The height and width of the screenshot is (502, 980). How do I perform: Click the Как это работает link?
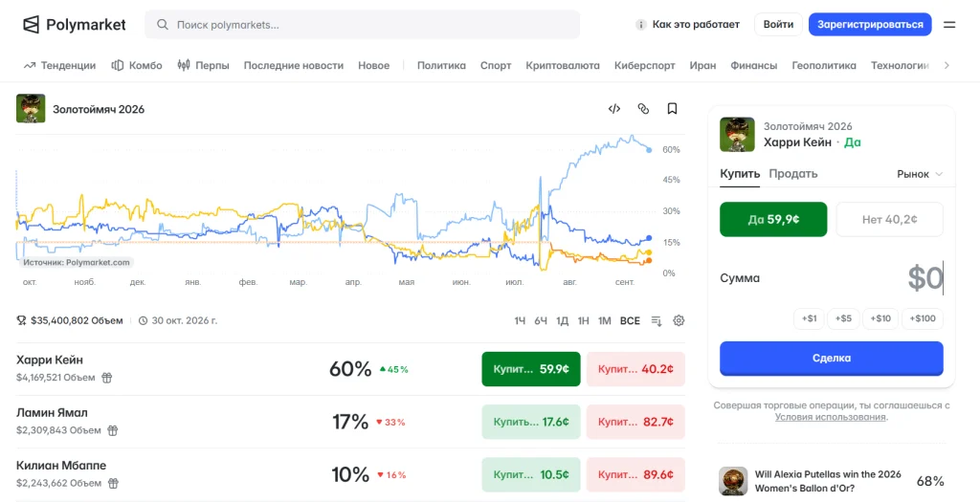(696, 24)
